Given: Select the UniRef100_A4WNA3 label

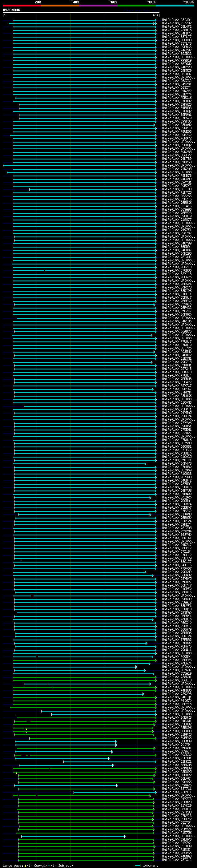Looking at the screenshot, I should (x=176, y=857).
